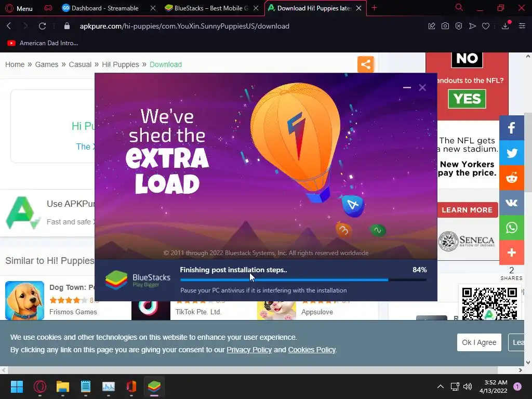Viewport: 532px width, 399px height.
Task: Accept cookies with Ok I Agree
Action: coord(479,342)
